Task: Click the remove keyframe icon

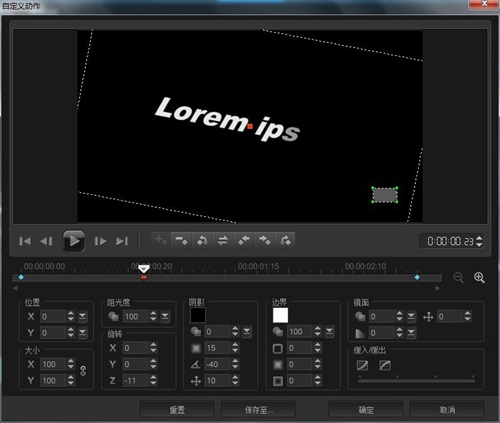Action: (x=181, y=240)
